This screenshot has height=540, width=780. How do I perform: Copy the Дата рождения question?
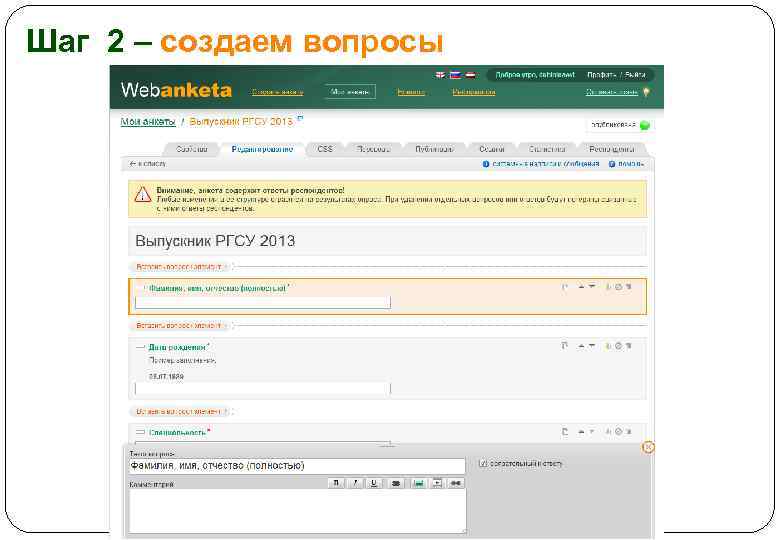point(565,346)
